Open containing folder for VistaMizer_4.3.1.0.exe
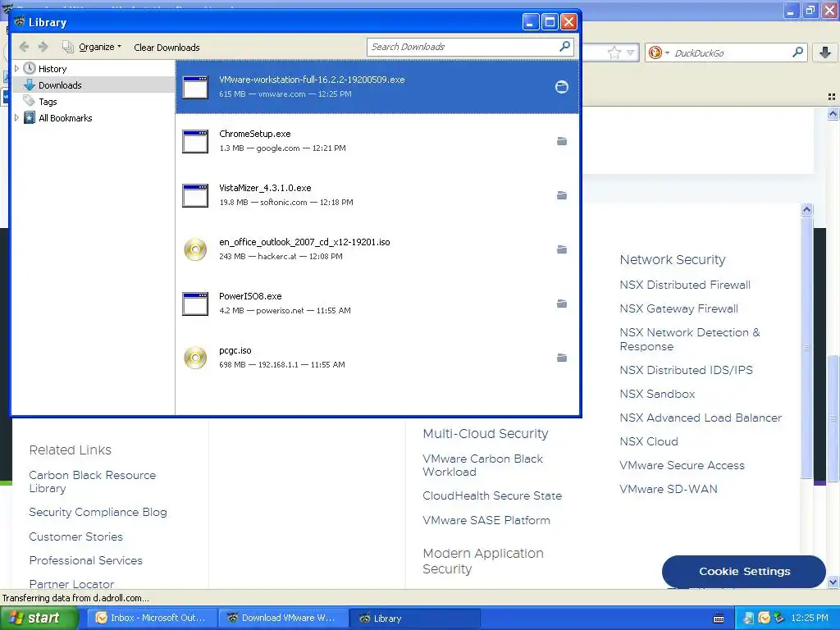The image size is (840, 630). (x=561, y=195)
